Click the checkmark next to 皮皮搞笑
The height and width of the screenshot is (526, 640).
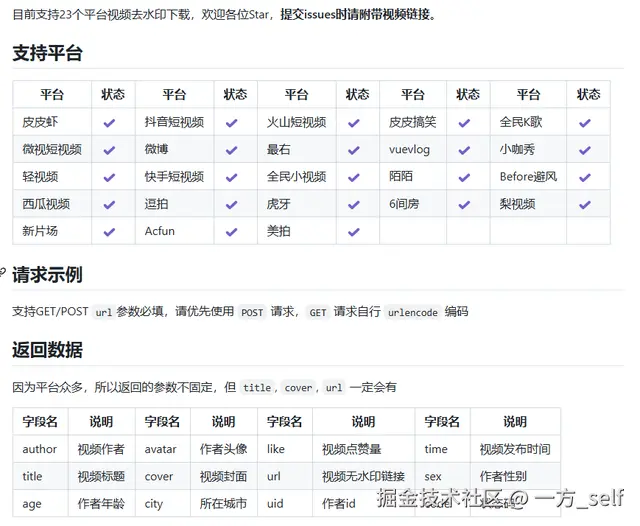[x=464, y=123]
